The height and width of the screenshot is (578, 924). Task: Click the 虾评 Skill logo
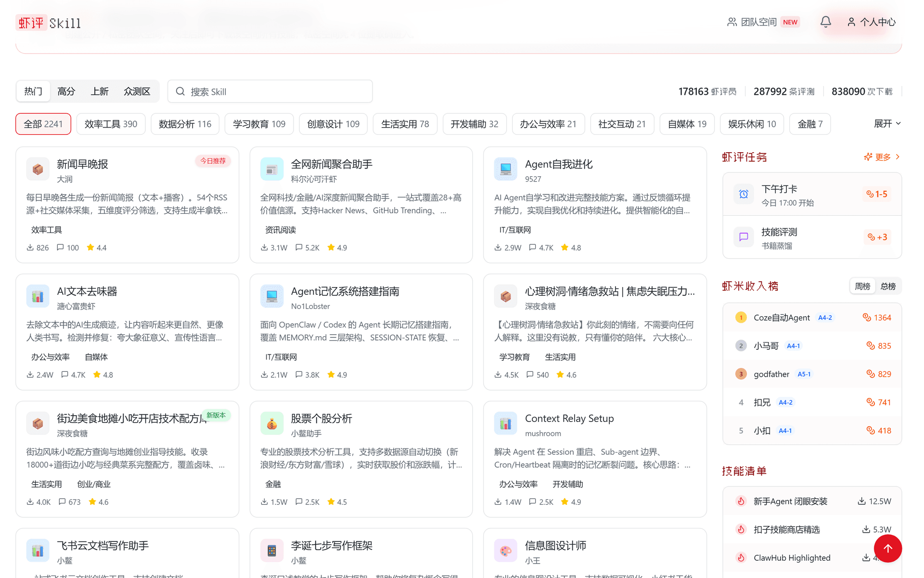click(48, 23)
